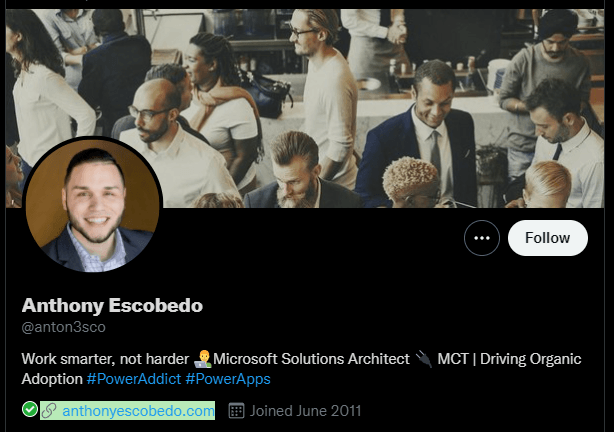The height and width of the screenshot is (432, 614).
Task: Click the electric plug emoji in the bio
Action: point(423,359)
